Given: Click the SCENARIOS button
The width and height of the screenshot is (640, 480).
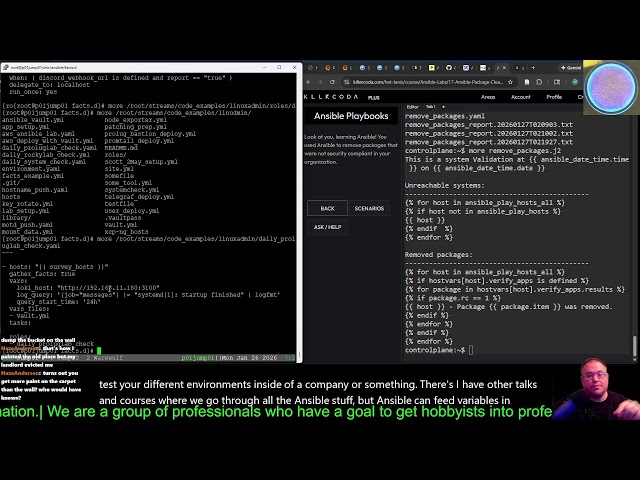Looking at the screenshot, I should (369, 208).
